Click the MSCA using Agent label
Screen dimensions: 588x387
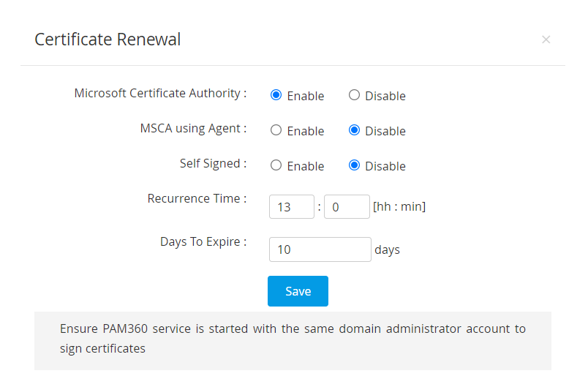193,129
